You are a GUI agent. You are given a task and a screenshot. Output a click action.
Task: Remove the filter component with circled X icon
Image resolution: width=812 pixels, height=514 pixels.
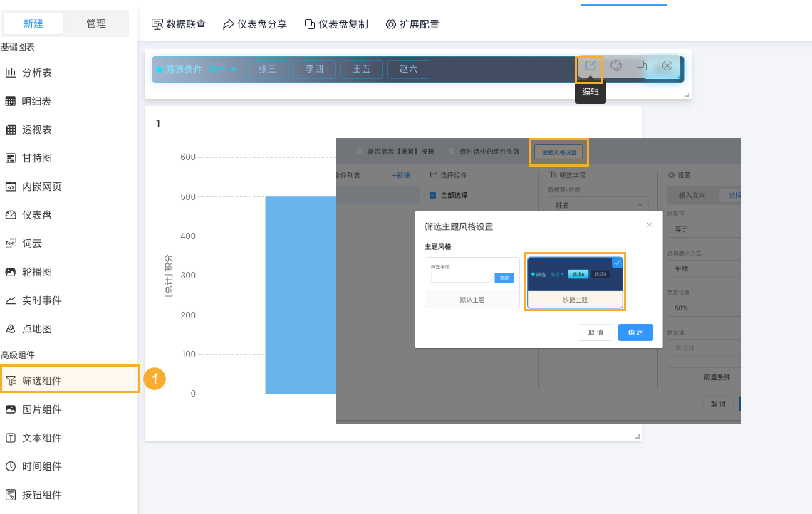[667, 65]
